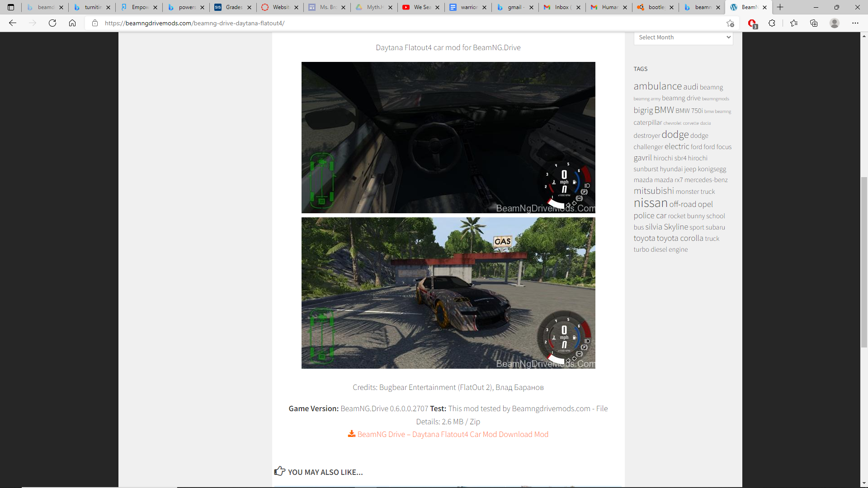Open the 'ambulance' tag
The width and height of the screenshot is (868, 488).
click(657, 86)
